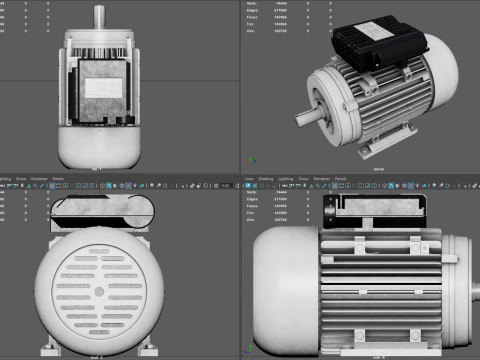Open Panels menu in side view panel

coord(340,179)
